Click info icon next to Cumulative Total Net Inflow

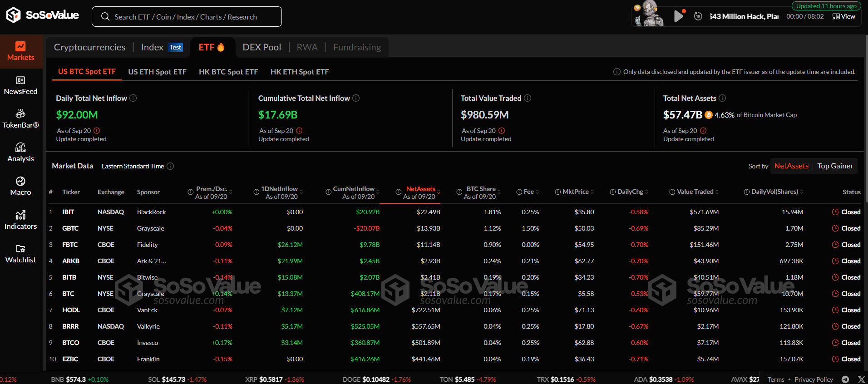pyautogui.click(x=356, y=98)
